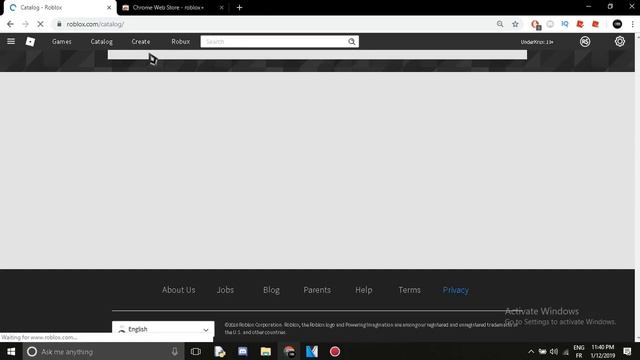Image resolution: width=640 pixels, height=360 pixels.
Task: Open the Games page
Action: click(x=62, y=42)
